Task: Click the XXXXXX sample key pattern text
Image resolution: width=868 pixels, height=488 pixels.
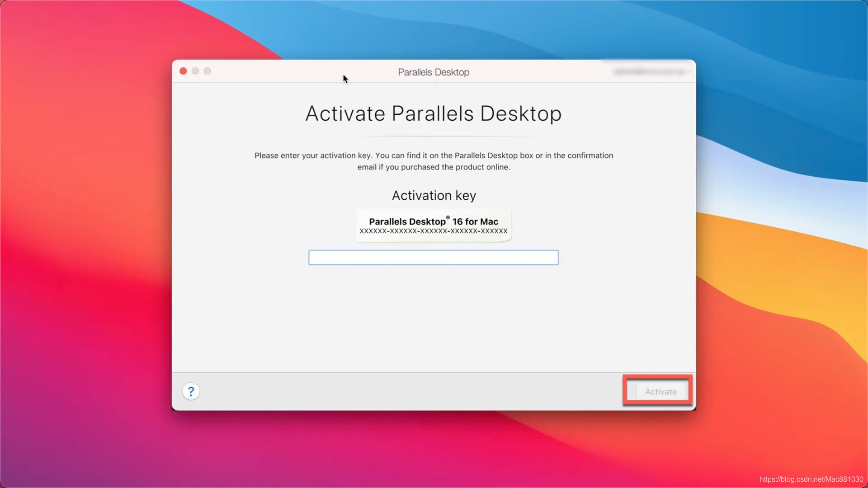Action: (x=433, y=231)
